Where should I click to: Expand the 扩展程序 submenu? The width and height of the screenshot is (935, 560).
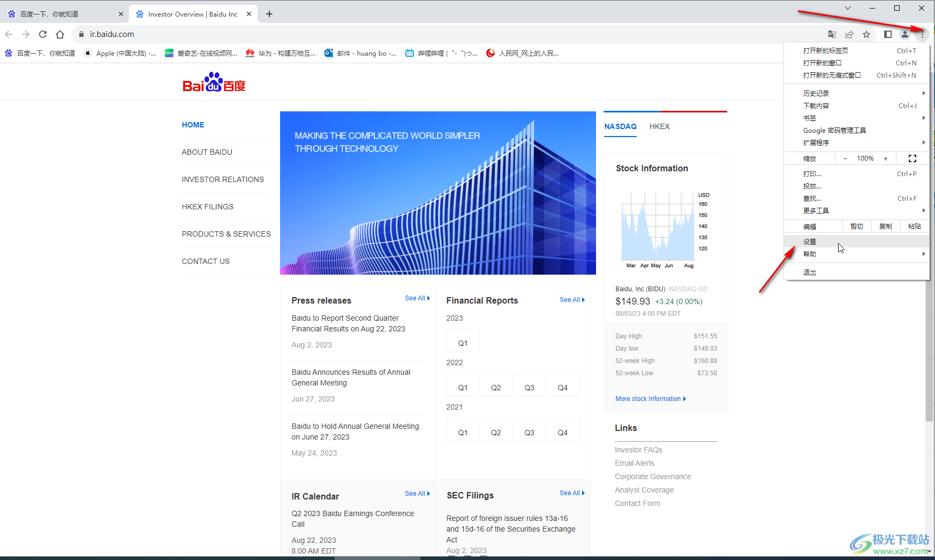857,142
